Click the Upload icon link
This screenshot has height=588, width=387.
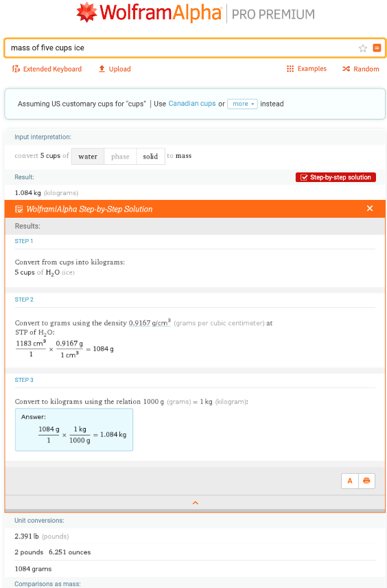pos(115,69)
